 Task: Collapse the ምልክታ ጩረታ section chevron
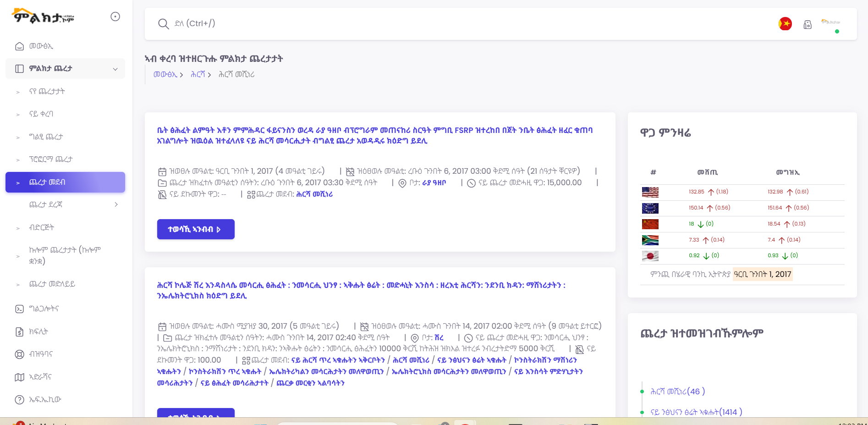point(115,68)
